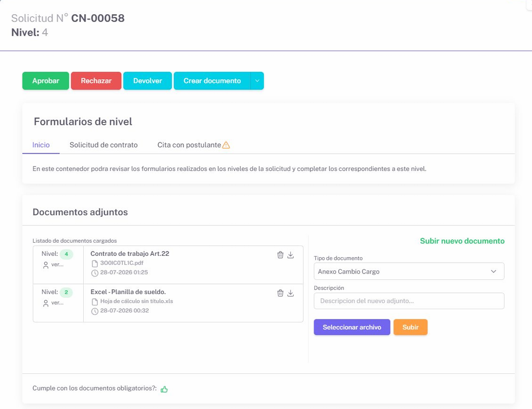Delete the Contrato de trabajo Art.22 document
This screenshot has width=532, height=409.
[280, 255]
